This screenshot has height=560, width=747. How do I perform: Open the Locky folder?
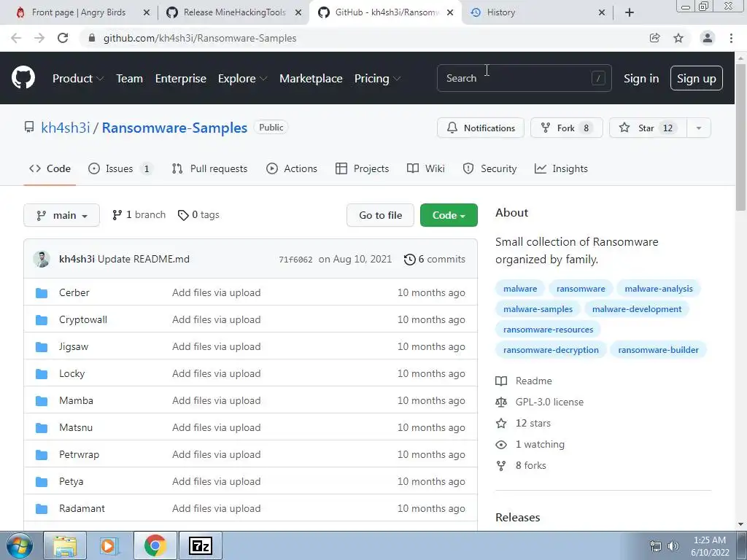[72, 374]
